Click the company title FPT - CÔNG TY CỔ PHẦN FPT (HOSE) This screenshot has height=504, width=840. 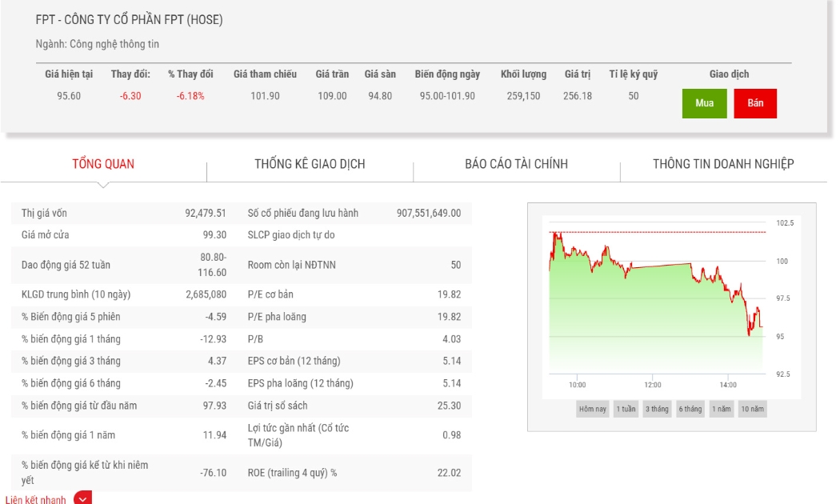129,20
